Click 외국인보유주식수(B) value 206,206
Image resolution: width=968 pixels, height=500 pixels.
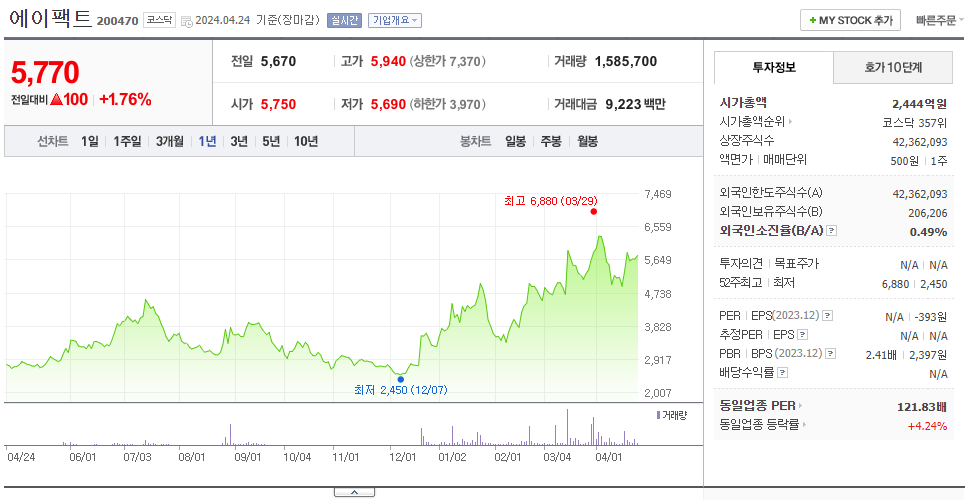(926, 213)
